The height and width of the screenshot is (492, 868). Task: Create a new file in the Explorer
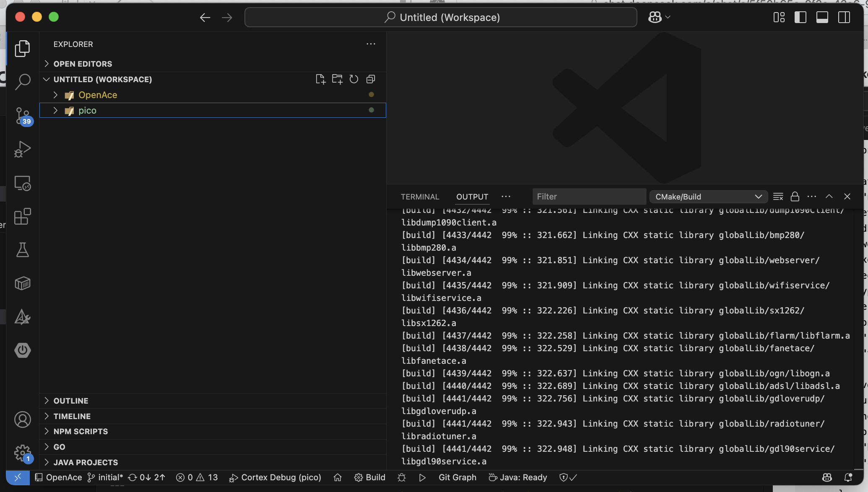click(320, 79)
